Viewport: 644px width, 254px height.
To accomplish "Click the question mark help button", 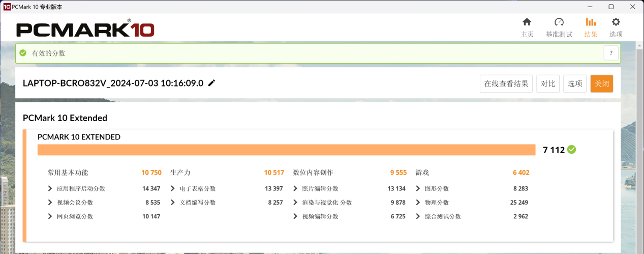I will click(611, 53).
